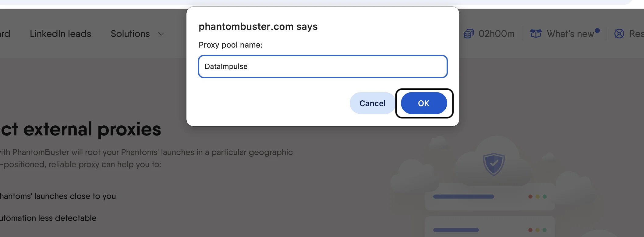Focus the Proxy pool name input field
This screenshot has width=644, height=237.
pyautogui.click(x=323, y=66)
